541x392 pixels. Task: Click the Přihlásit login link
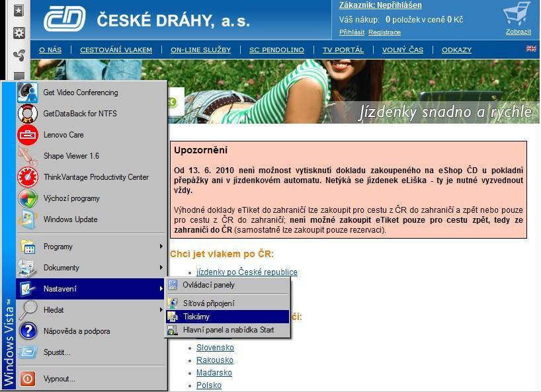pos(352,32)
